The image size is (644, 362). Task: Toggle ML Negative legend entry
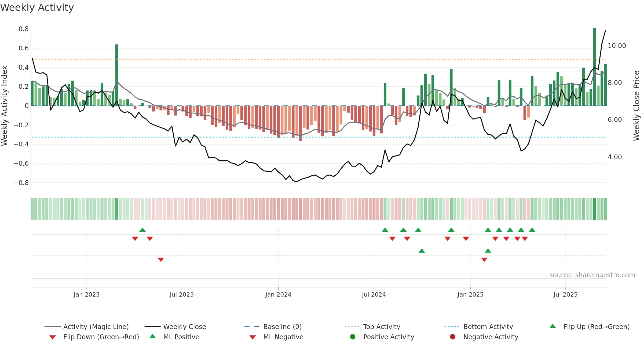276,337
